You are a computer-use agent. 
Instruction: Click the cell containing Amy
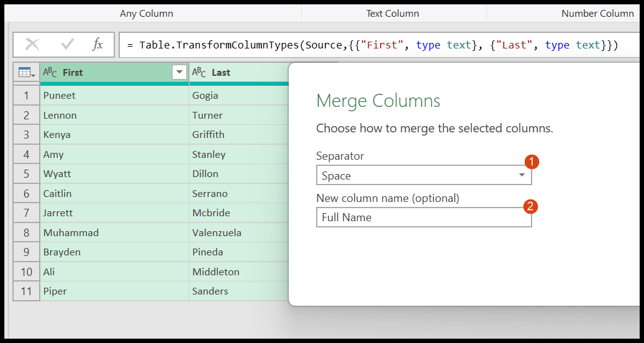114,155
